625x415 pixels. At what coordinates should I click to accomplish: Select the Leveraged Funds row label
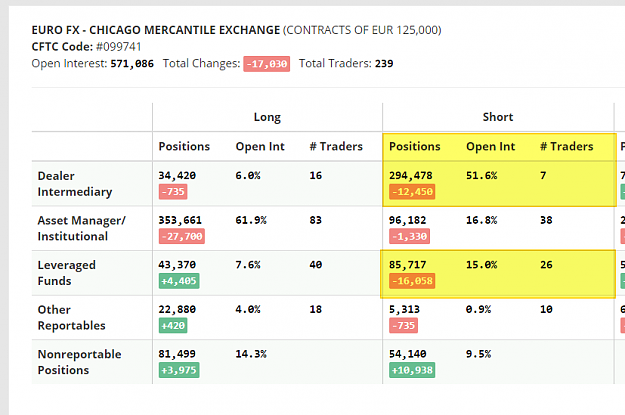tap(67, 273)
